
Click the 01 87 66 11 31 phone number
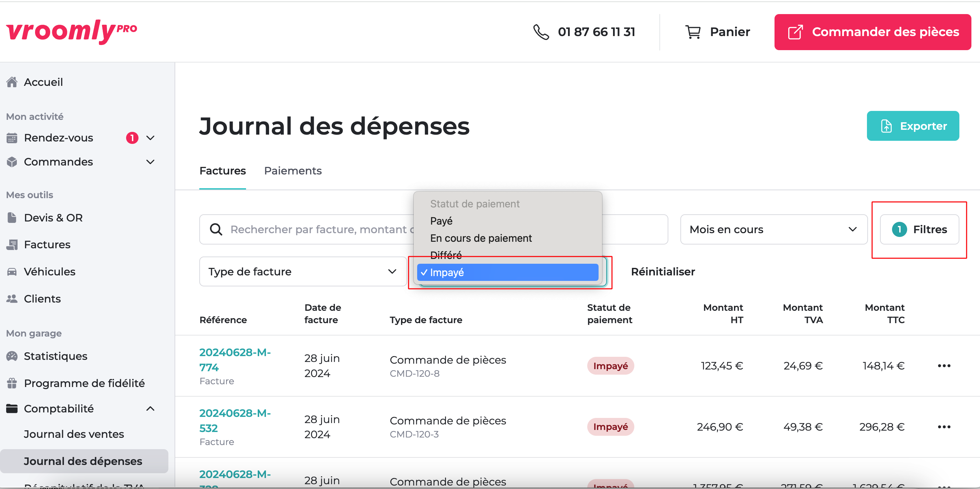tap(596, 32)
